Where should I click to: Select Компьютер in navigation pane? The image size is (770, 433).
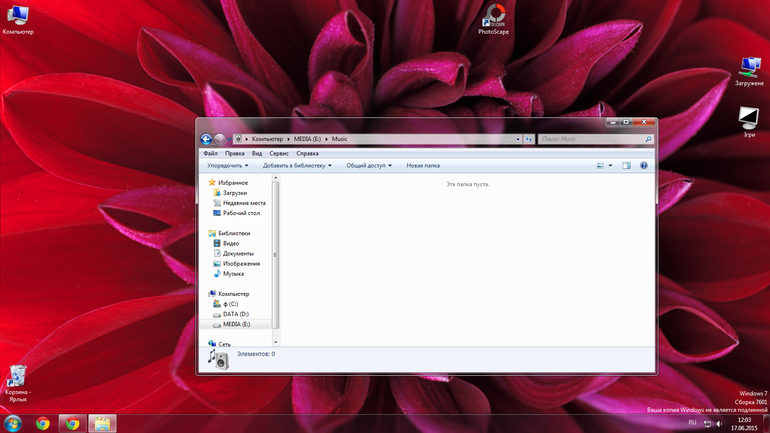pyautogui.click(x=233, y=294)
